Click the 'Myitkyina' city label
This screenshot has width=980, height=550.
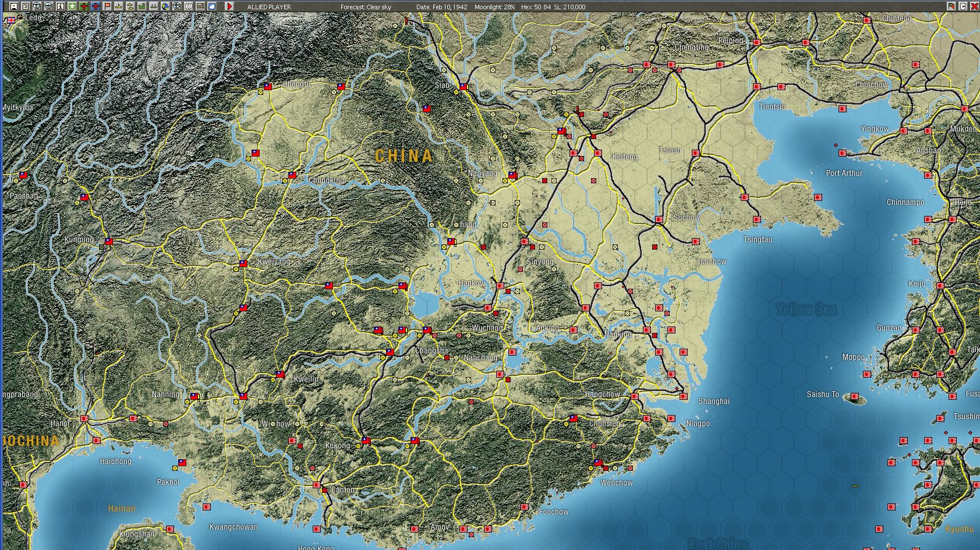click(x=17, y=108)
